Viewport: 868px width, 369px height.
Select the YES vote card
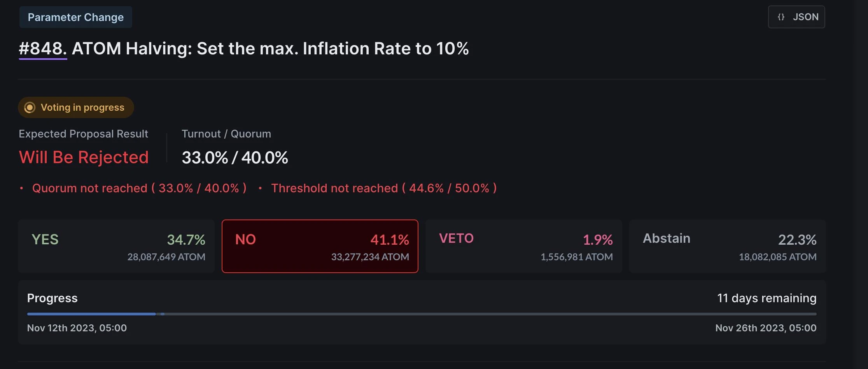pos(116,246)
